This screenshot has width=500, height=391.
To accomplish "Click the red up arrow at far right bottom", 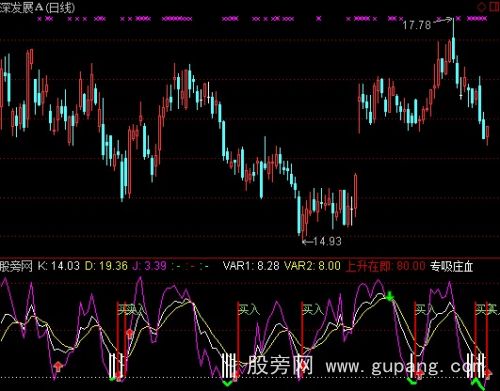I will tap(489, 373).
